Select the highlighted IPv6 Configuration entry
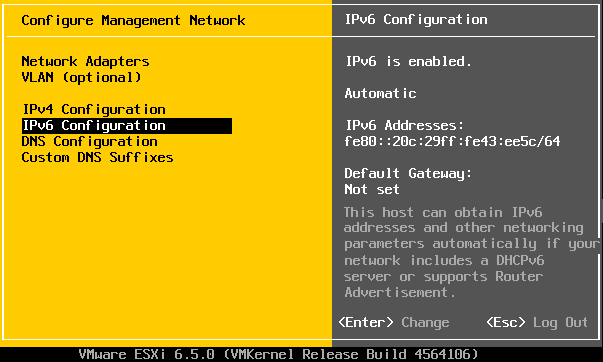 click(x=127, y=126)
